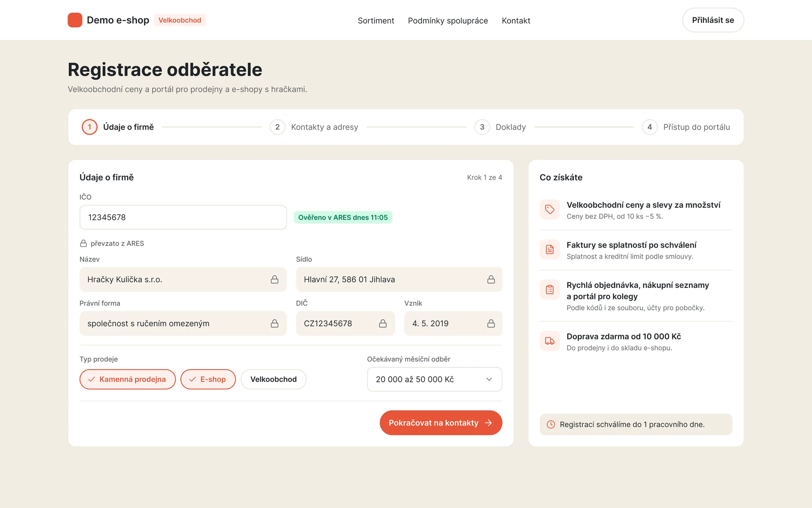Click the Sídlo field with Jihlava address
Image resolution: width=812 pixels, height=508 pixels.
(399, 279)
